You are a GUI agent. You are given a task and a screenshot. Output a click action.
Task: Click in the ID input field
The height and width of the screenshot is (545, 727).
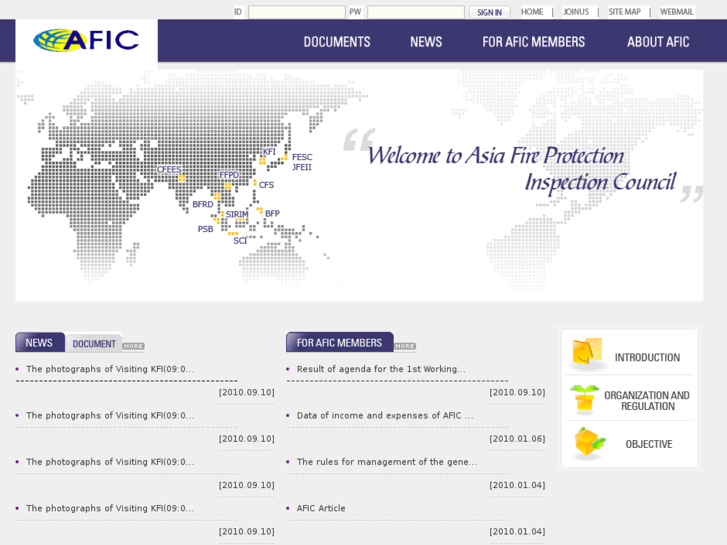click(x=297, y=12)
